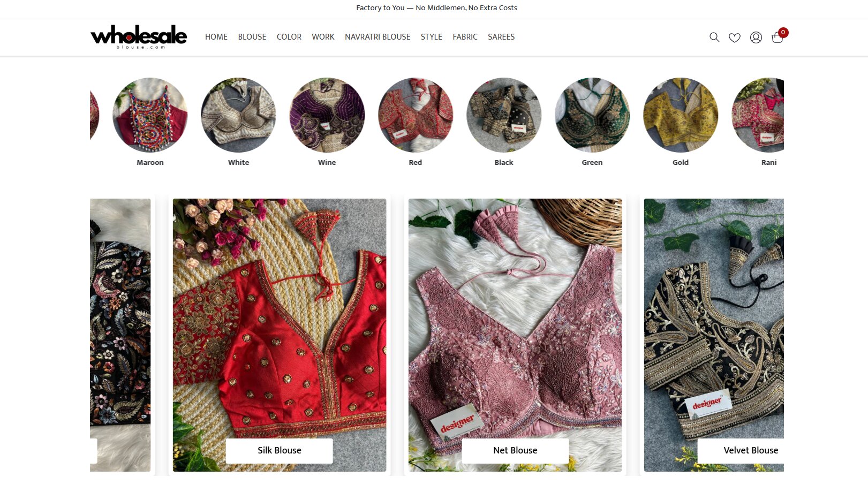Image resolution: width=868 pixels, height=492 pixels.
Task: Choose the Green color circle
Action: [x=592, y=115]
